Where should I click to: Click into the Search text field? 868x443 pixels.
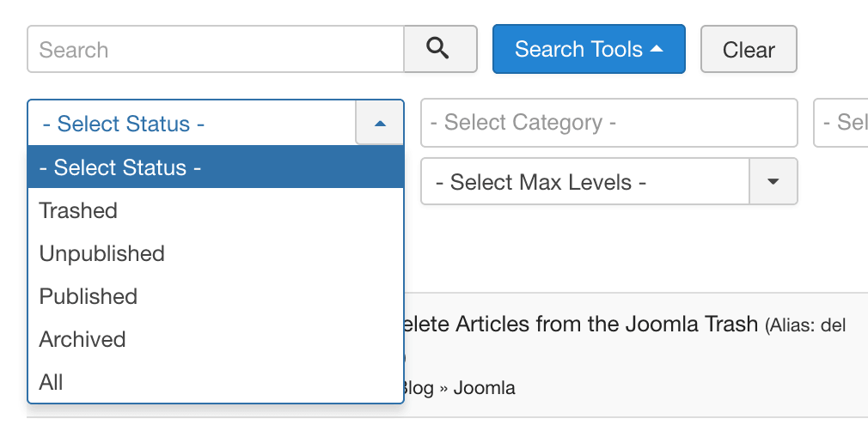(x=215, y=49)
